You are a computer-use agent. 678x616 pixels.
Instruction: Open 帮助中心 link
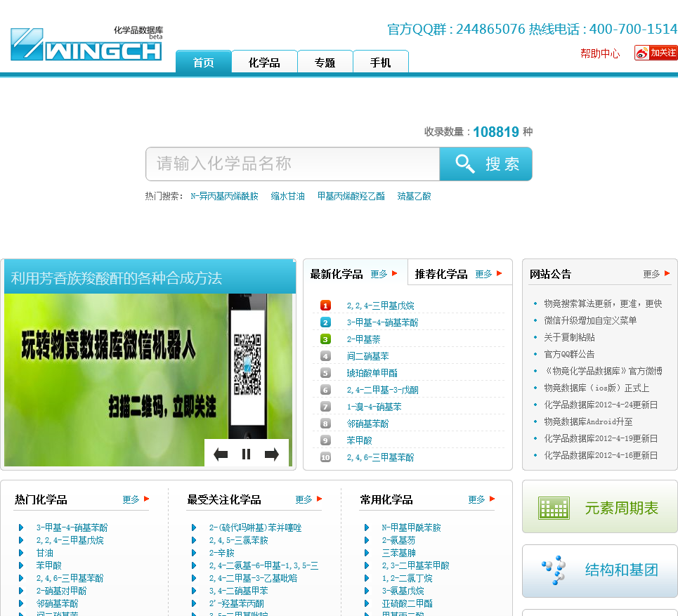coord(600,53)
